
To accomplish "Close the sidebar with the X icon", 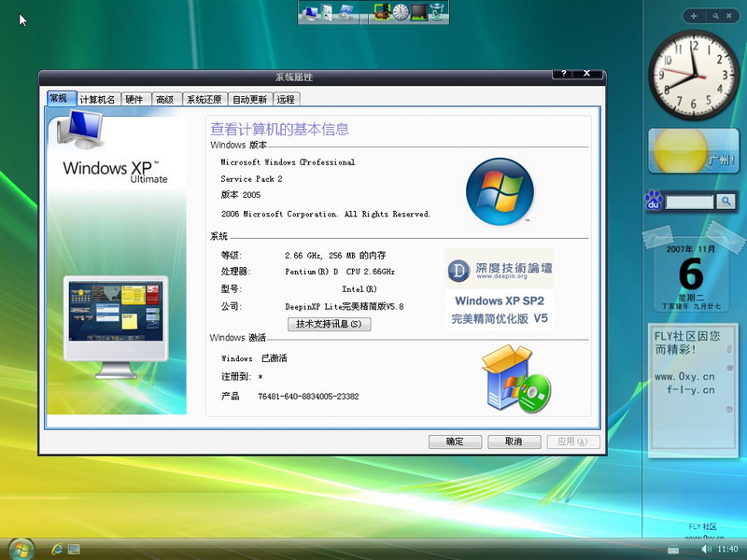I will click(729, 16).
